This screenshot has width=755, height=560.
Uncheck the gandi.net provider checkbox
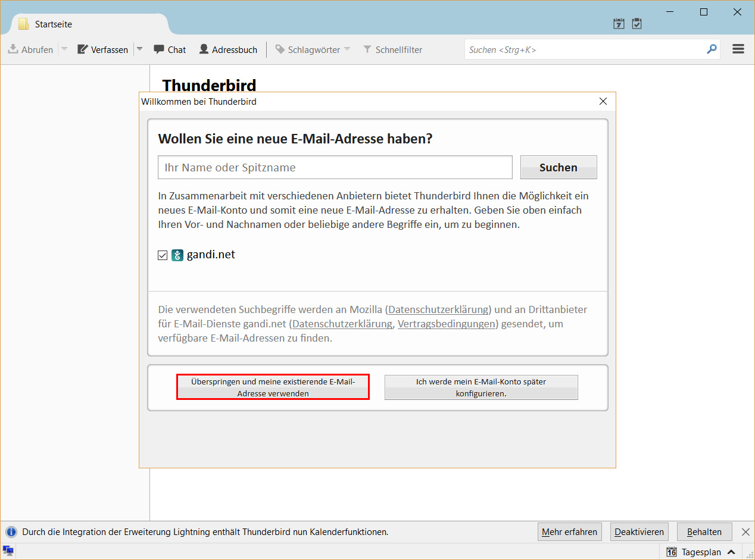pos(163,255)
